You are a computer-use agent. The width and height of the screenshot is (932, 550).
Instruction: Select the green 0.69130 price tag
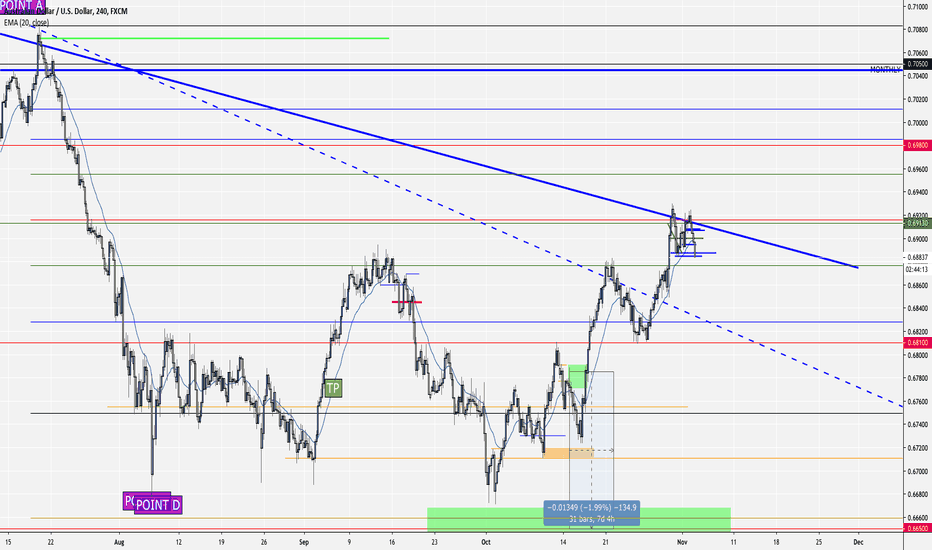(918, 223)
